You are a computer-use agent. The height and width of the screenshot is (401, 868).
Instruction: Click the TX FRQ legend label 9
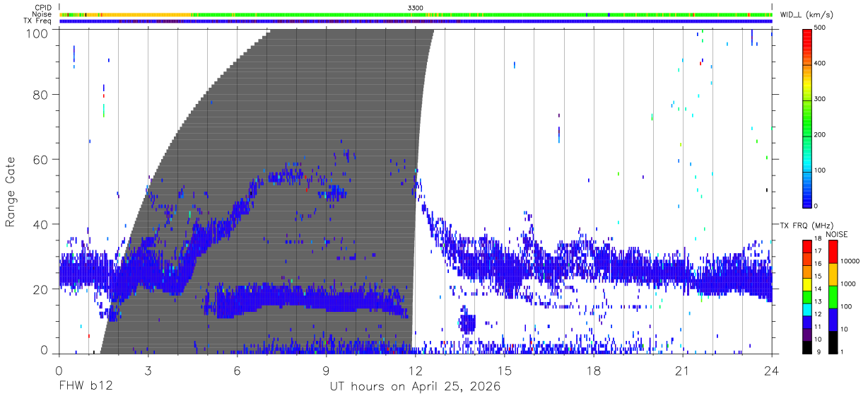coord(819,351)
